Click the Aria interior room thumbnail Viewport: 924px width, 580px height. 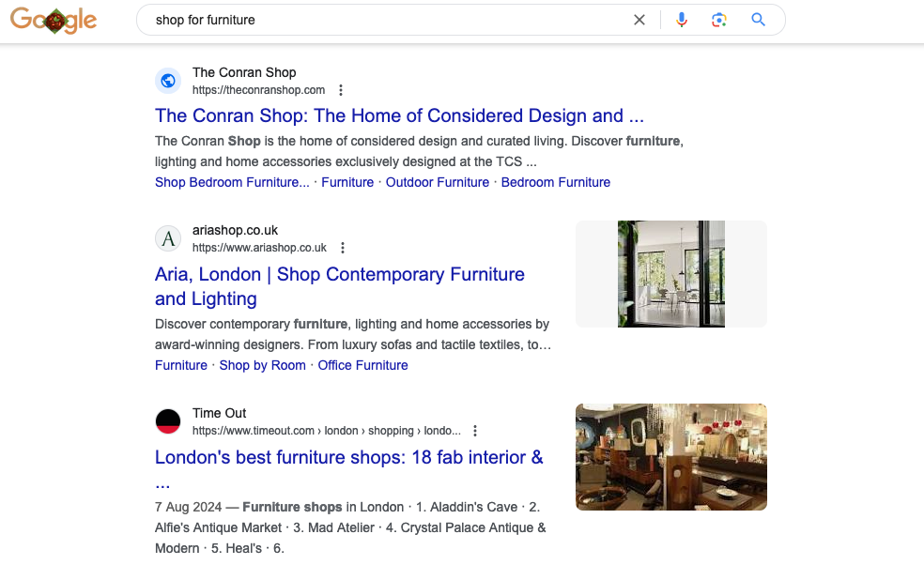[670, 274]
